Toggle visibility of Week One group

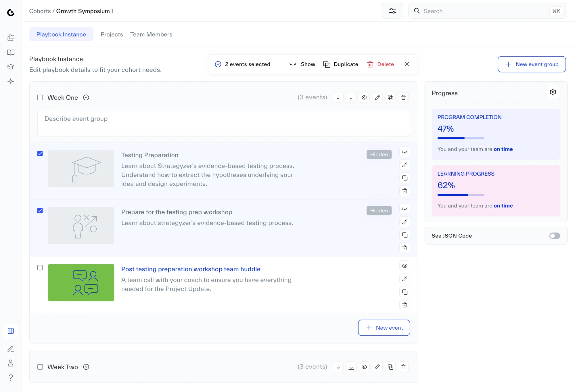tap(364, 97)
